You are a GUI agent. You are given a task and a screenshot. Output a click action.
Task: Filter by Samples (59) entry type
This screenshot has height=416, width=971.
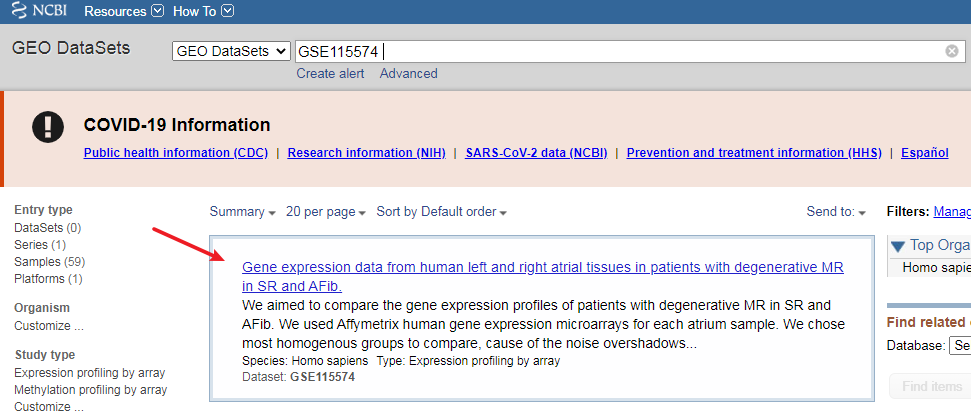coord(49,261)
